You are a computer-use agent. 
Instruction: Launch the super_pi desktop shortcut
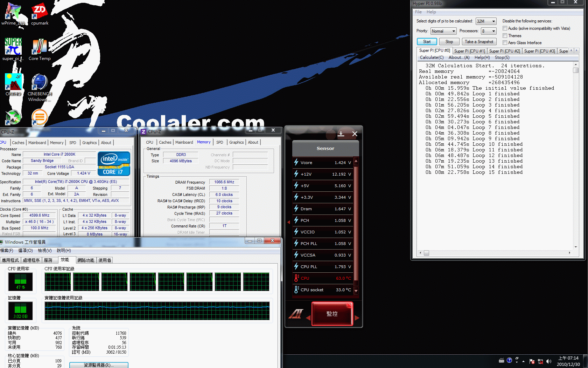tap(13, 49)
